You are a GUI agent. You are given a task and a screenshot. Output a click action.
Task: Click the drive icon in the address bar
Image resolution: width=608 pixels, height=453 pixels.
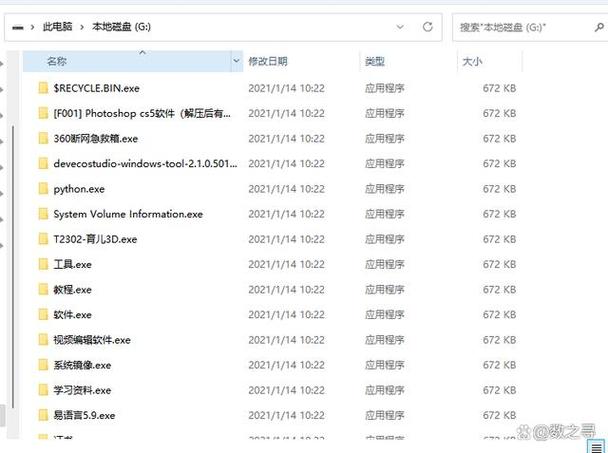[18, 27]
